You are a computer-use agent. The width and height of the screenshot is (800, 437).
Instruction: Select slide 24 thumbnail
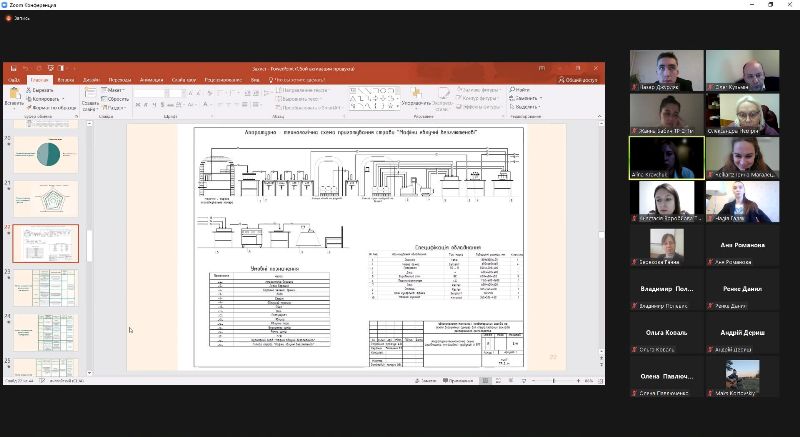46,332
